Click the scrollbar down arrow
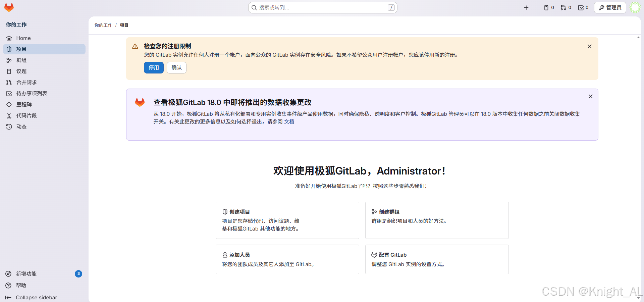This screenshot has height=302, width=644. 638,297
